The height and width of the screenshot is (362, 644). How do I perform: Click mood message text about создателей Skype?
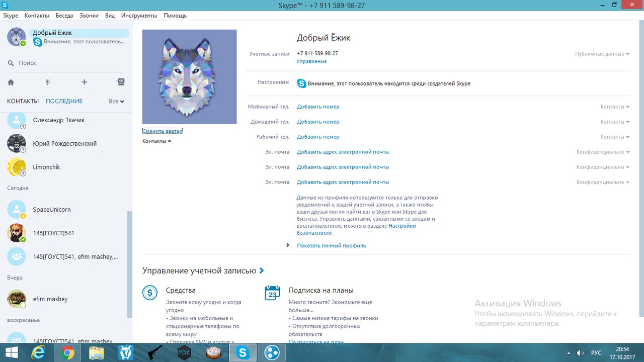(x=389, y=83)
